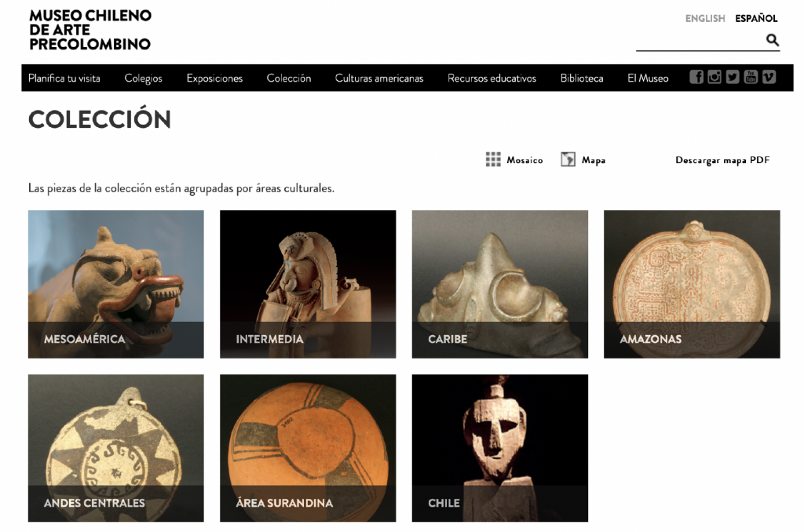Select Español language option
This screenshot has width=804, height=532.
tap(756, 19)
